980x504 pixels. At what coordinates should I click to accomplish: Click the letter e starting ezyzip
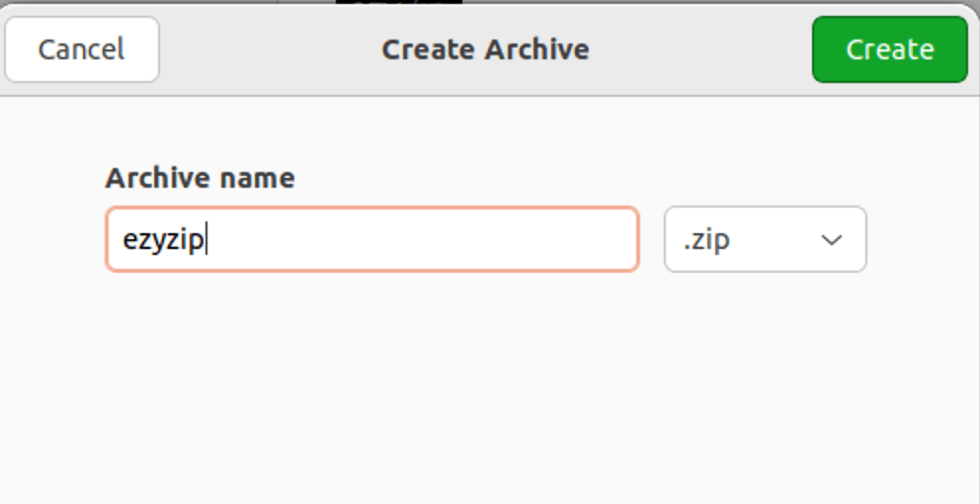(128, 240)
